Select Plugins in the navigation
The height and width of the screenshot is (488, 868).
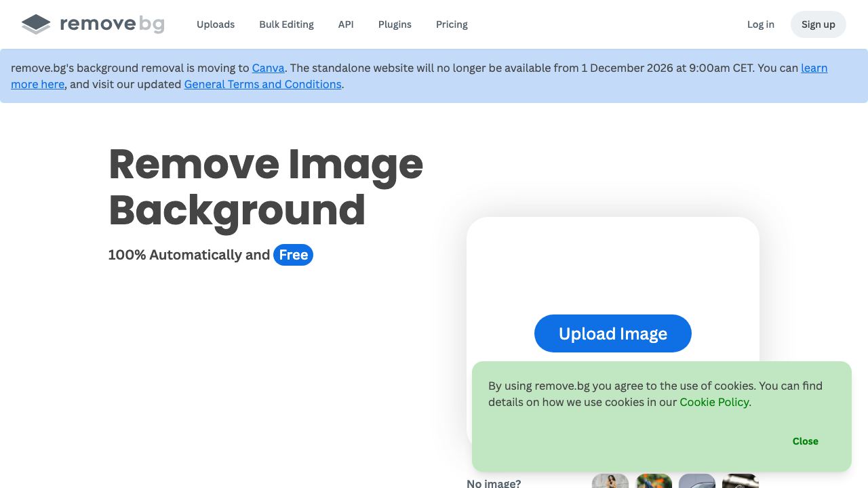pos(395,24)
